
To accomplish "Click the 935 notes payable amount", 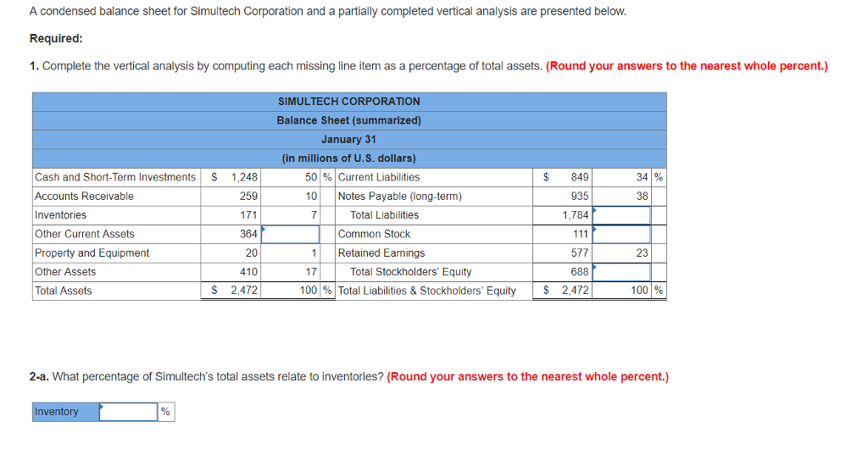I will [580, 196].
